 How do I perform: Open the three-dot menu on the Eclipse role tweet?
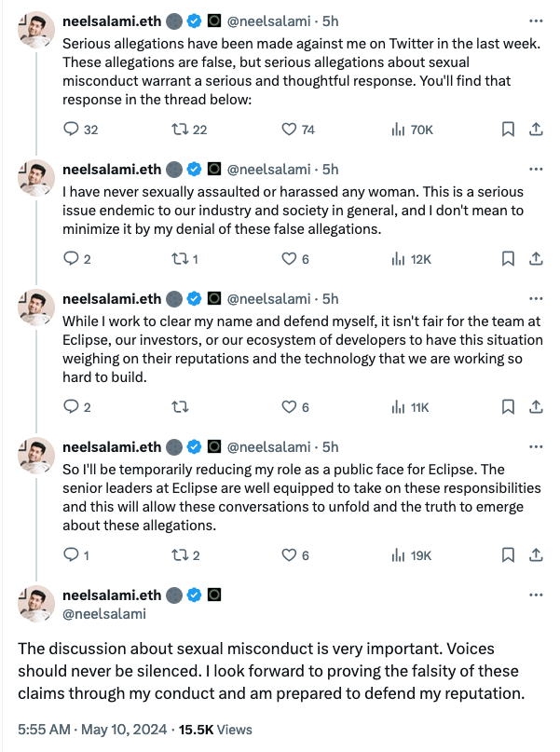point(536,447)
